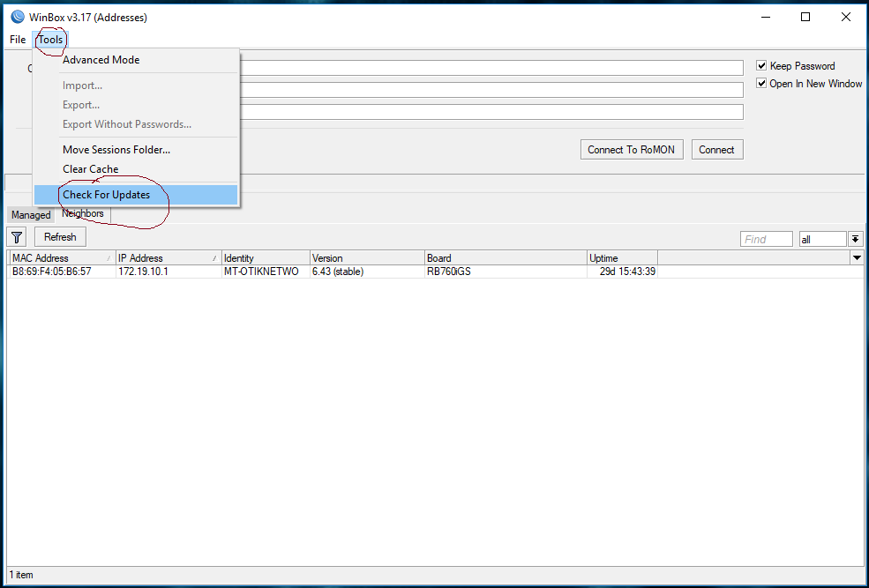Image resolution: width=869 pixels, height=588 pixels.
Task: Open the column selector dropdown arrow
Action: pos(857,258)
